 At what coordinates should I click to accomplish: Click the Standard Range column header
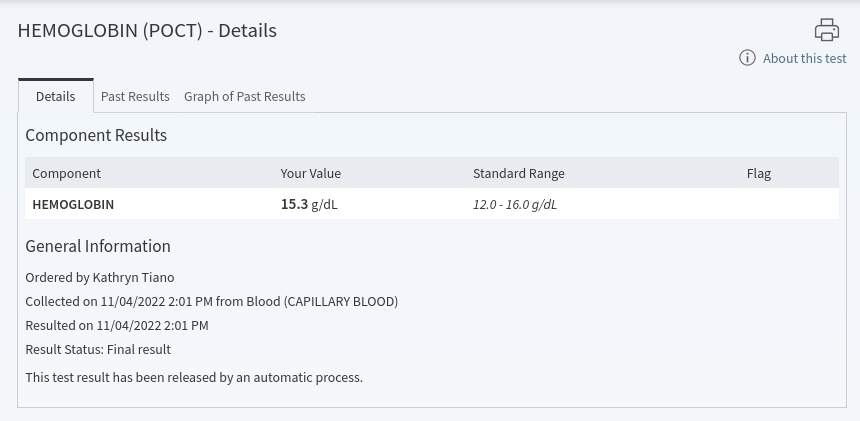point(518,173)
